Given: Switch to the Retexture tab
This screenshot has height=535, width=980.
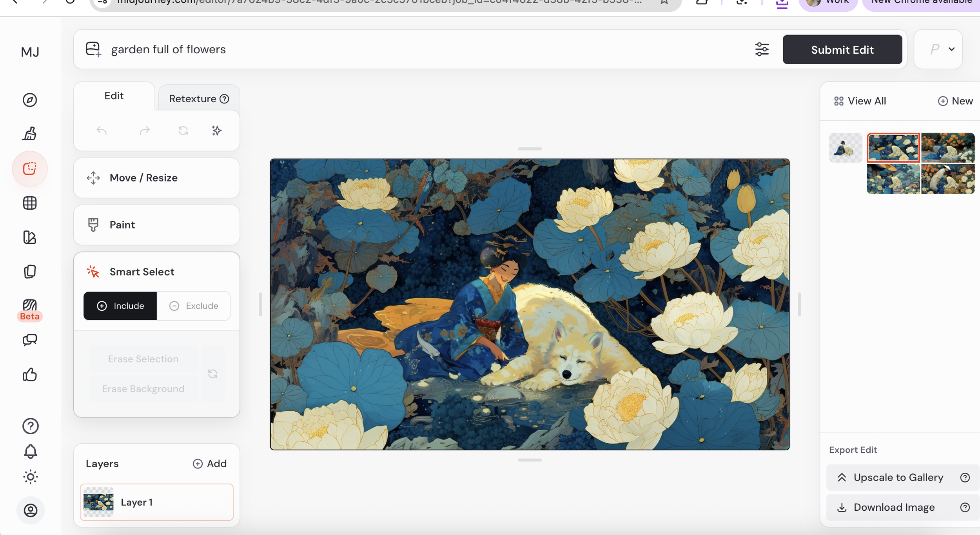Looking at the screenshot, I should click(x=199, y=99).
